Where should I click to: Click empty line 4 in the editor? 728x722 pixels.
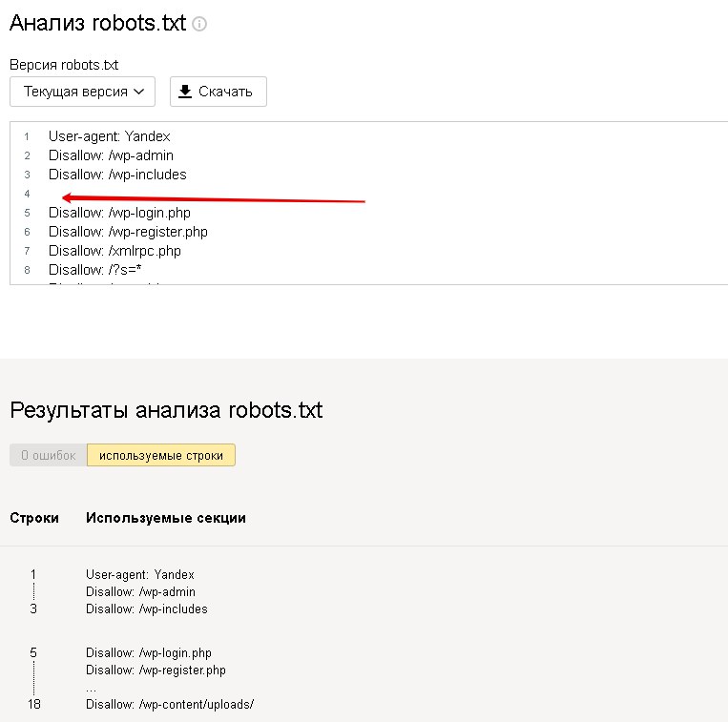(x=191, y=194)
